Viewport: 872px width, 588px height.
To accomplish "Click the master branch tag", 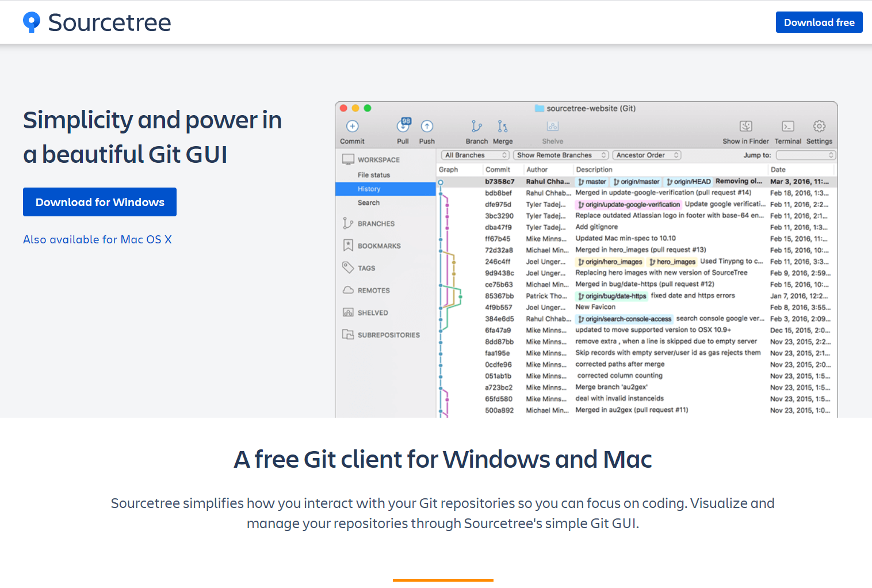I will (592, 182).
